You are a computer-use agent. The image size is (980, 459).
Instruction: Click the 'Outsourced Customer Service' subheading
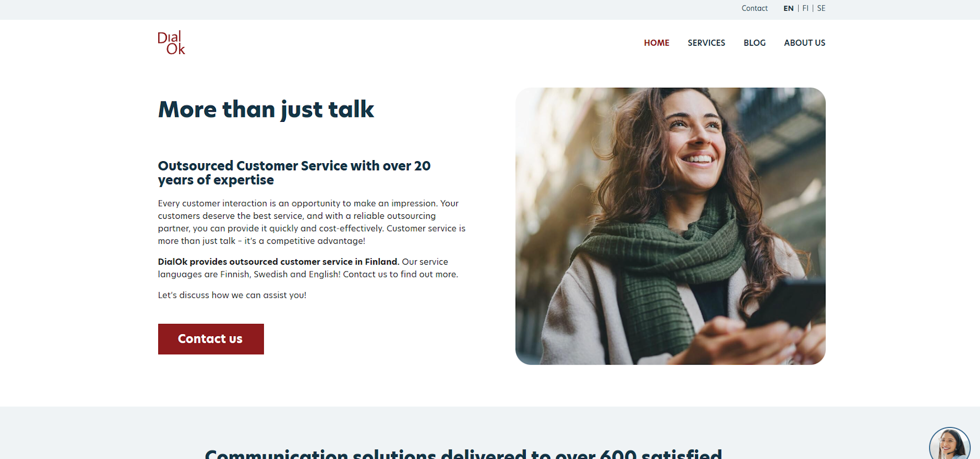click(x=294, y=173)
